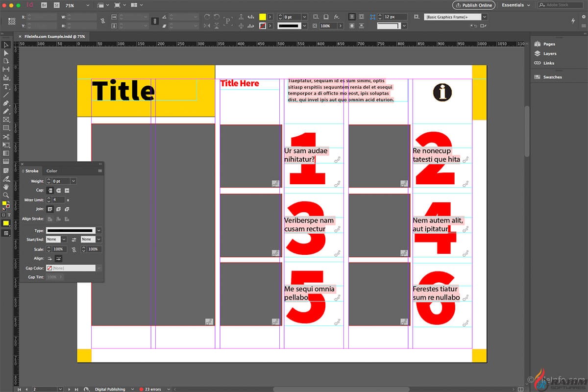Toggle the constrain proportions chain for width and height
The width and height of the screenshot is (588, 392).
pyautogui.click(x=102, y=21)
